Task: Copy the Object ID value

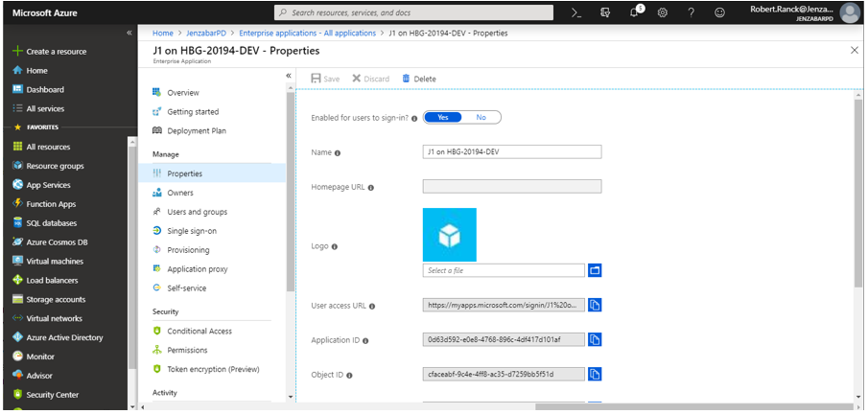Action: tap(595, 374)
